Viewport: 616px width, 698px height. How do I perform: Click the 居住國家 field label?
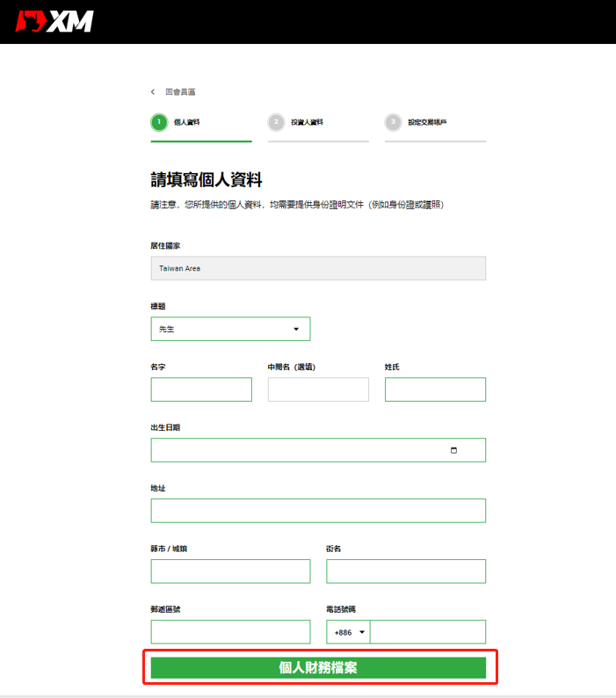(x=165, y=246)
